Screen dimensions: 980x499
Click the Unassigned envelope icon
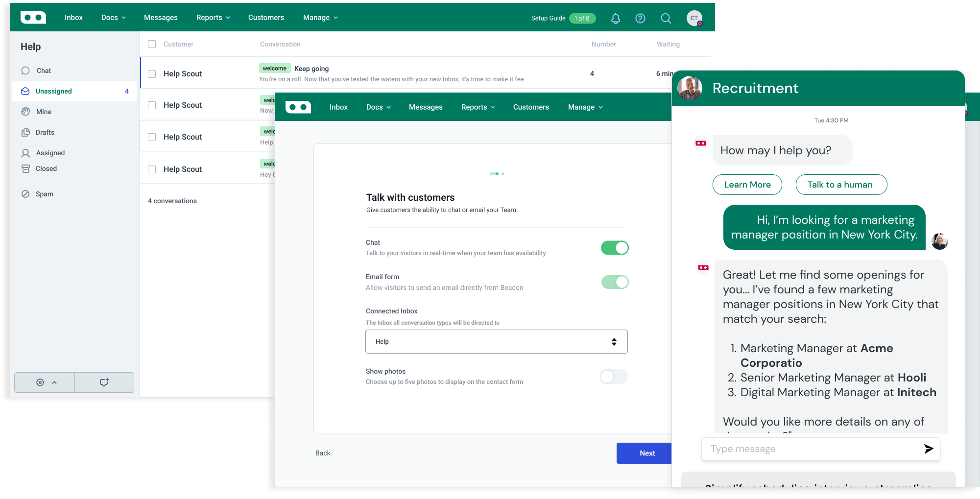tap(25, 91)
